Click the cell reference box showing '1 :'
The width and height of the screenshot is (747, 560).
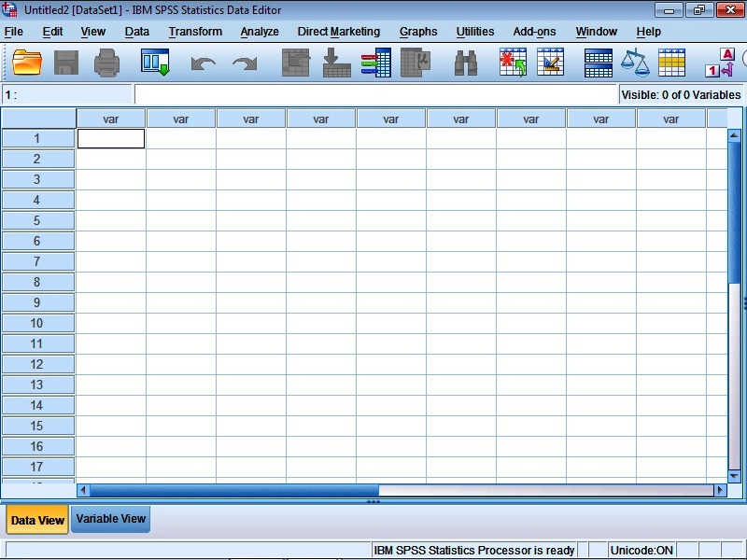coord(66,94)
